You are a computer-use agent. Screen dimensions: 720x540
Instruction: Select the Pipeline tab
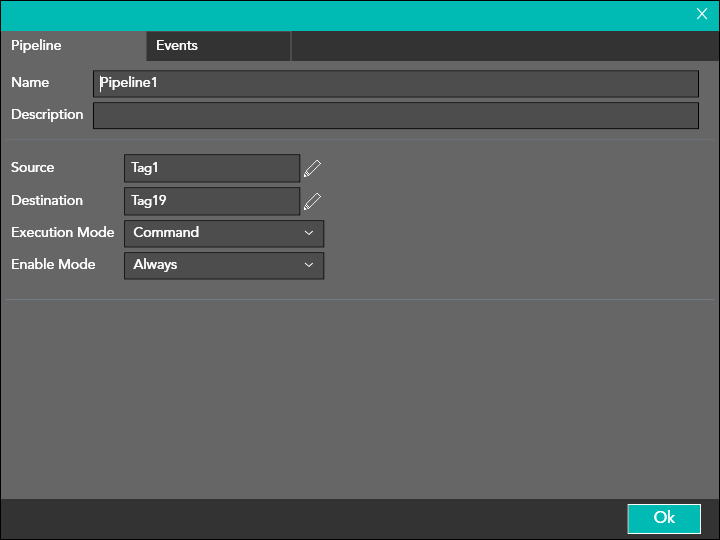coord(36,46)
